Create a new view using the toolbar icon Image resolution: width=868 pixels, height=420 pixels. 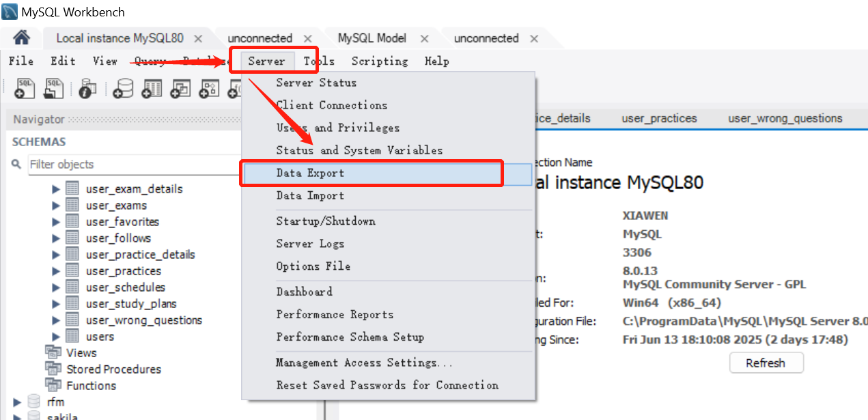pos(180,89)
